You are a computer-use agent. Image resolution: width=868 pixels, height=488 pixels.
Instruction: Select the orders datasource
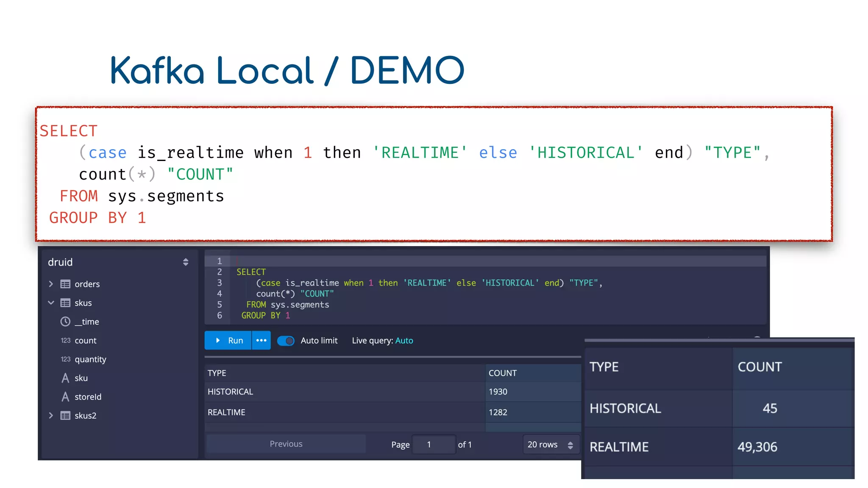87,284
